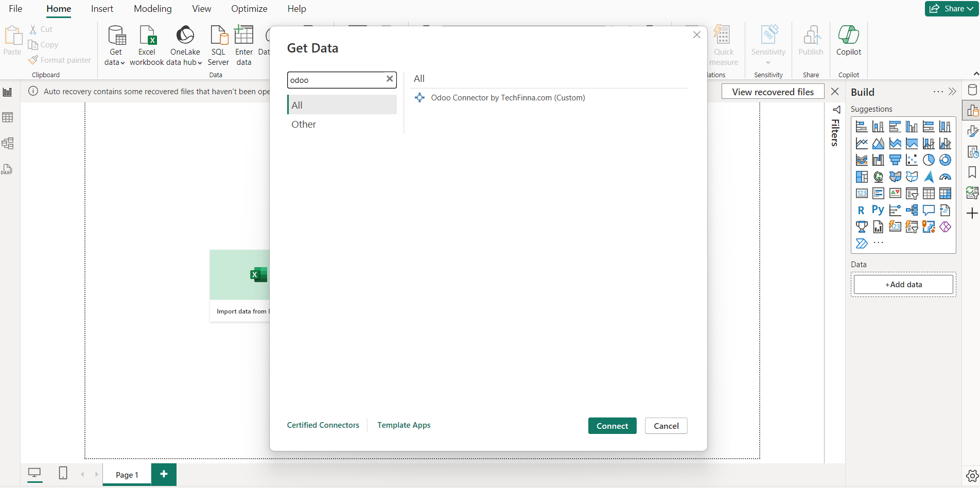Select the pie chart visual
The width and height of the screenshot is (980, 488).
coord(929,160)
